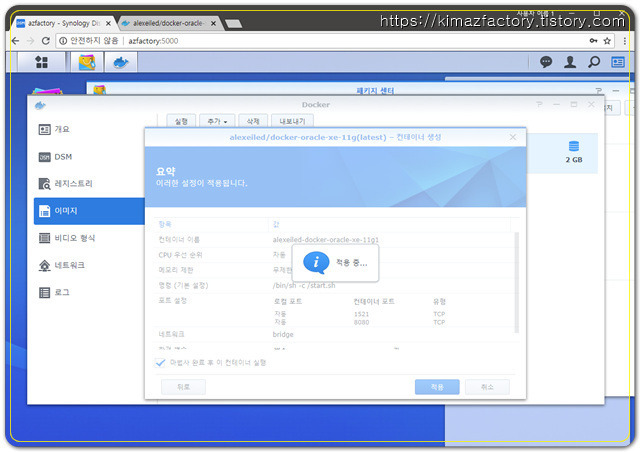Click the site info icon beside the address
640x452 pixels.
63,41
